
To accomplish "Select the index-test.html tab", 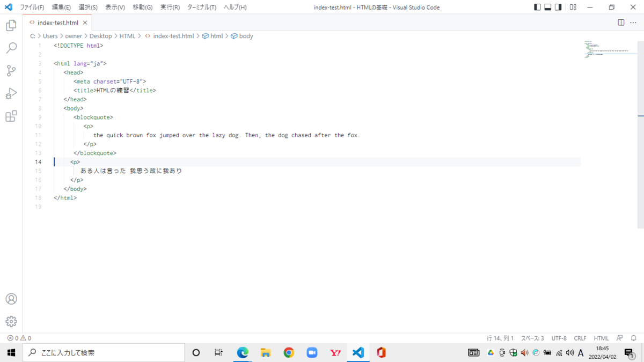I will coord(57,23).
